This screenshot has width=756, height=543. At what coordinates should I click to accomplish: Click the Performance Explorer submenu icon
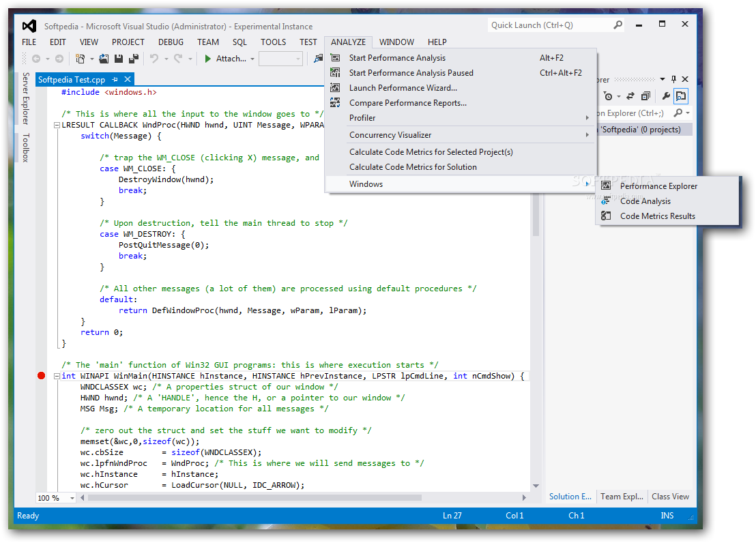point(606,186)
